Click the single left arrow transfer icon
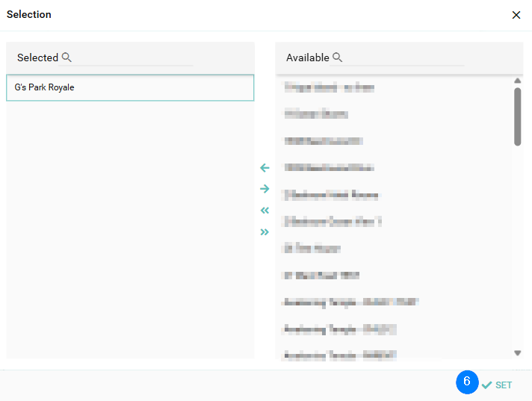 tap(265, 168)
